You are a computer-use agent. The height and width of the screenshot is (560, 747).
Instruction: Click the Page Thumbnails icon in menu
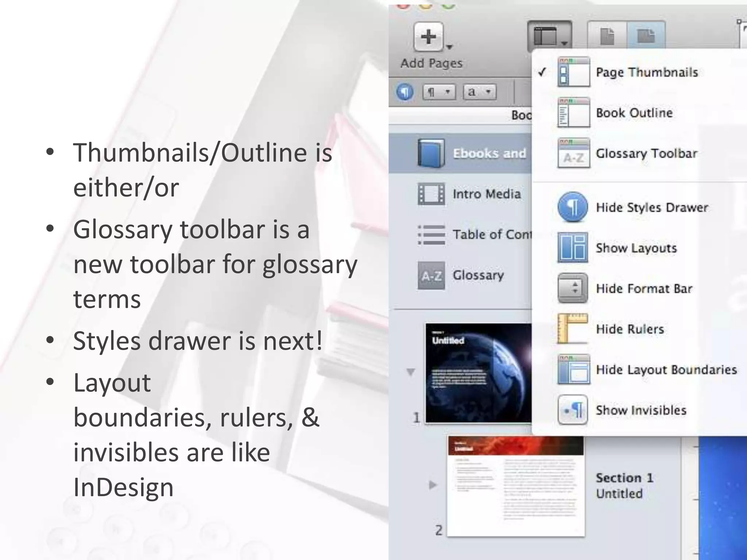click(573, 72)
